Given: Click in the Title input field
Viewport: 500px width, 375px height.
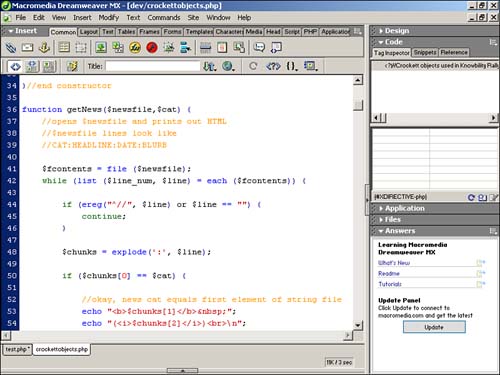Looking at the screenshot, I should (153, 66).
